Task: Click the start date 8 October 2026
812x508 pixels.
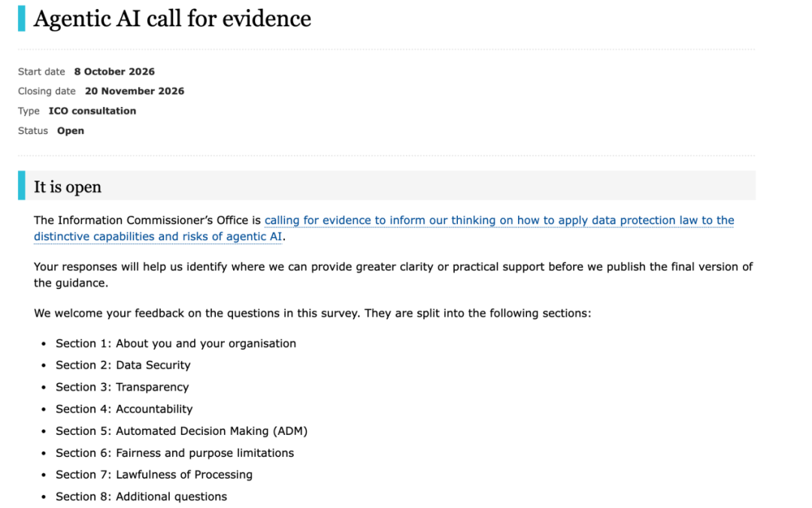Action: (114, 71)
